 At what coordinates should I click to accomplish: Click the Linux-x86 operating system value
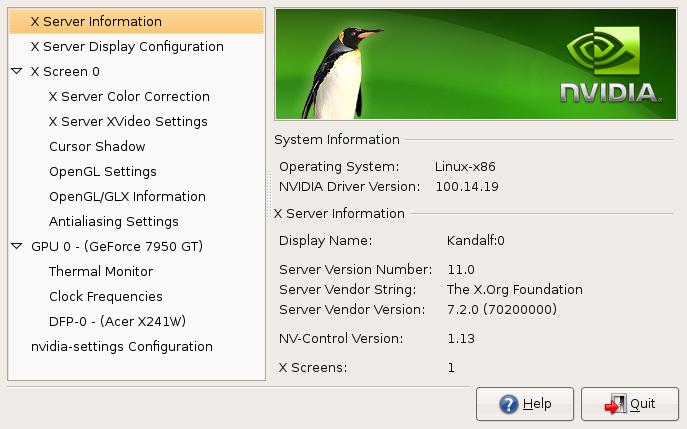pos(465,167)
